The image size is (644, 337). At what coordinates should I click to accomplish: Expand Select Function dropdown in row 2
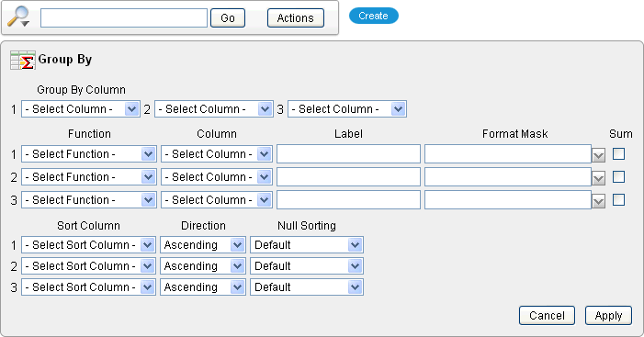click(89, 177)
